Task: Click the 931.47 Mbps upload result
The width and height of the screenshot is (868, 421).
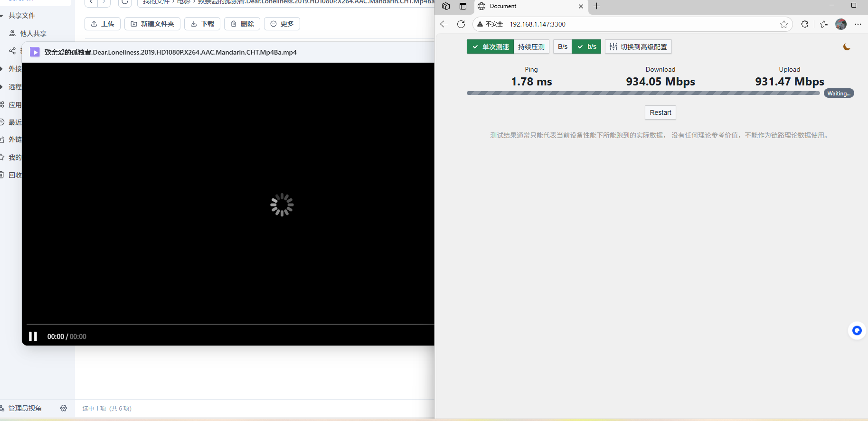Action: click(x=790, y=82)
